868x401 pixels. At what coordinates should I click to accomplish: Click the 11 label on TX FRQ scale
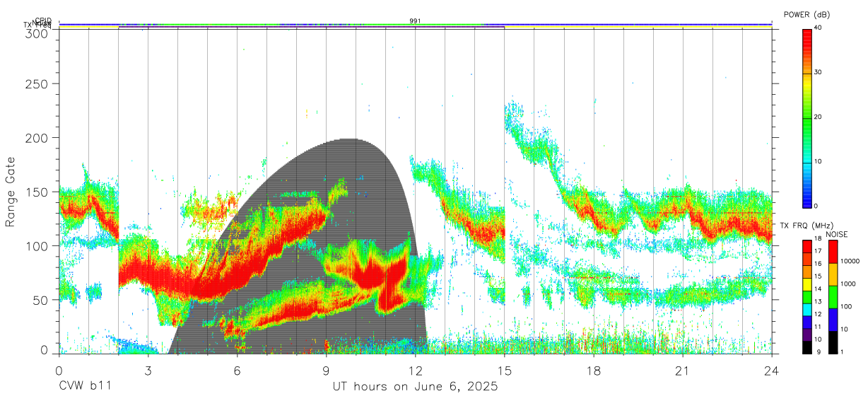(819, 327)
